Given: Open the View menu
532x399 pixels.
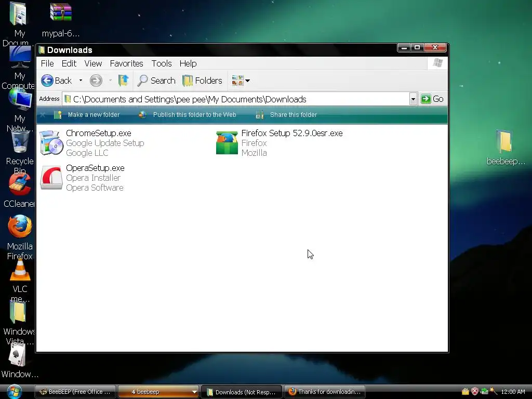Looking at the screenshot, I should (93, 63).
